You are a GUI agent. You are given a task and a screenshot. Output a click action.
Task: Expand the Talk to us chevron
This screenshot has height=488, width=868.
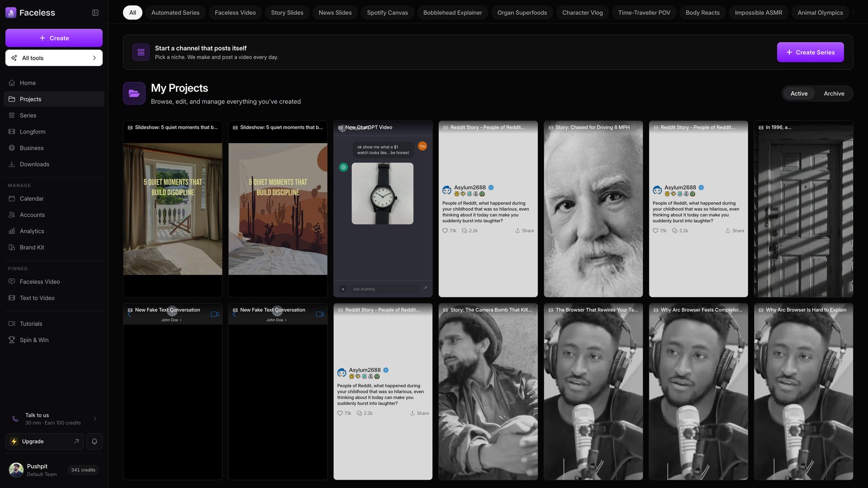pyautogui.click(x=95, y=419)
